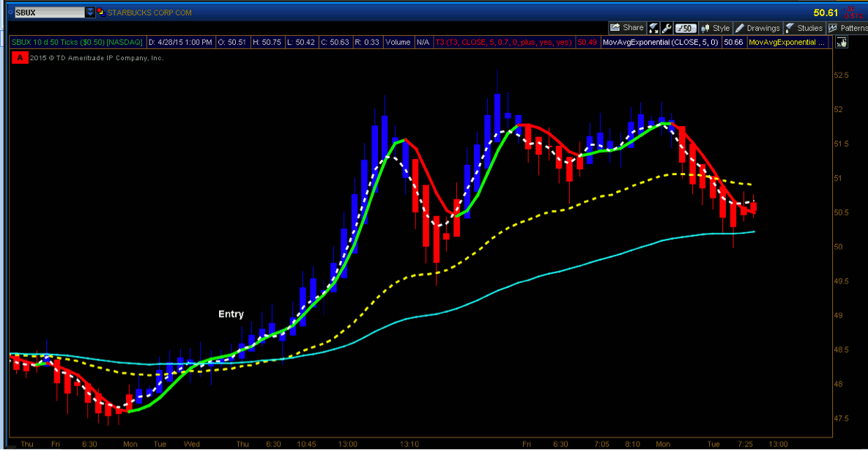This screenshot has height=450, width=868.
Task: Click the 'R: 0.33' range value
Action: tap(367, 42)
